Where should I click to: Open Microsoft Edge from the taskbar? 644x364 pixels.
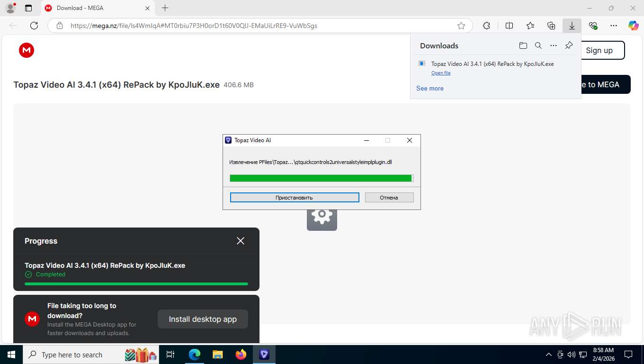194,355
